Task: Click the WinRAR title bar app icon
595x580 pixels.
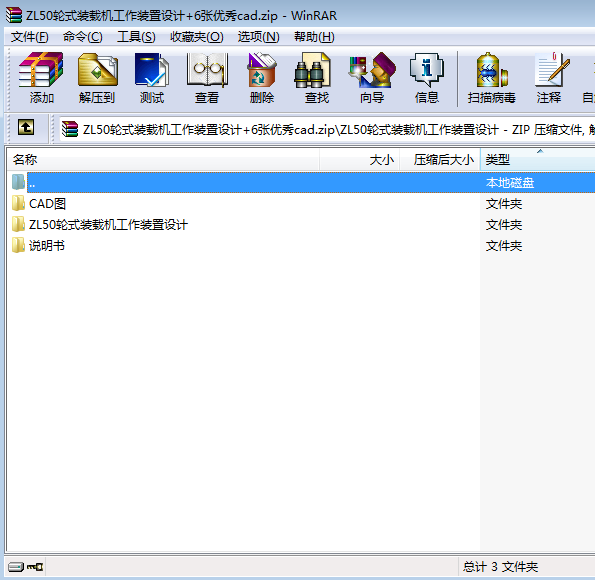Action: (x=14, y=15)
